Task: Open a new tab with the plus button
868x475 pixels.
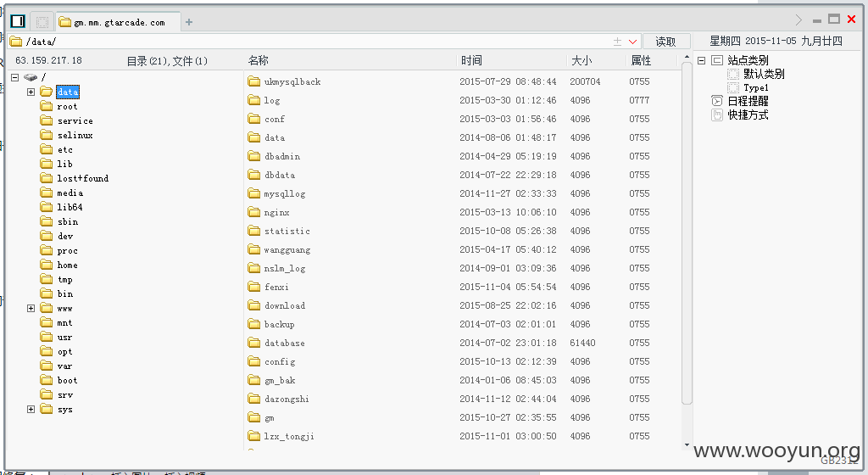Action: (189, 22)
